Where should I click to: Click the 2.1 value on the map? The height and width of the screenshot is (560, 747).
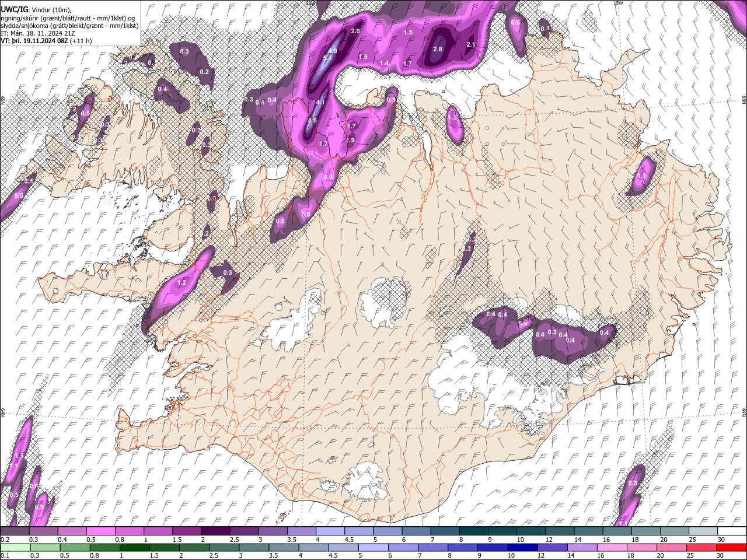[472, 44]
